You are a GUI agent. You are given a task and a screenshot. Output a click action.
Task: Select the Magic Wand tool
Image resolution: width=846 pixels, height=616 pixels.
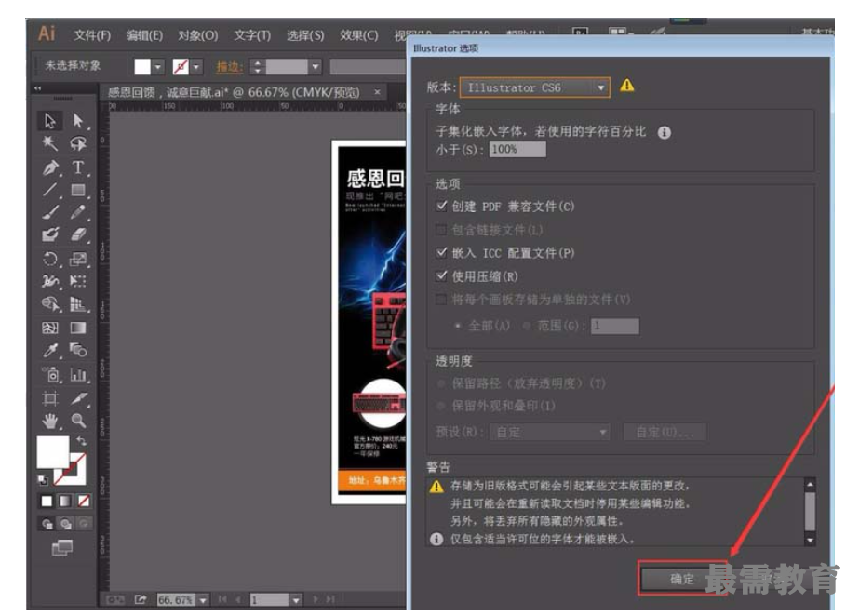(49, 143)
